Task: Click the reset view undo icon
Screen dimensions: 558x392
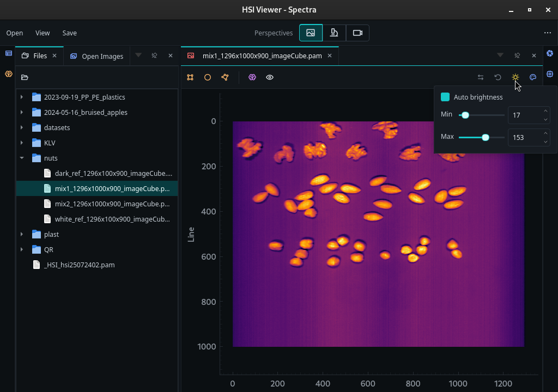Action: coord(498,77)
